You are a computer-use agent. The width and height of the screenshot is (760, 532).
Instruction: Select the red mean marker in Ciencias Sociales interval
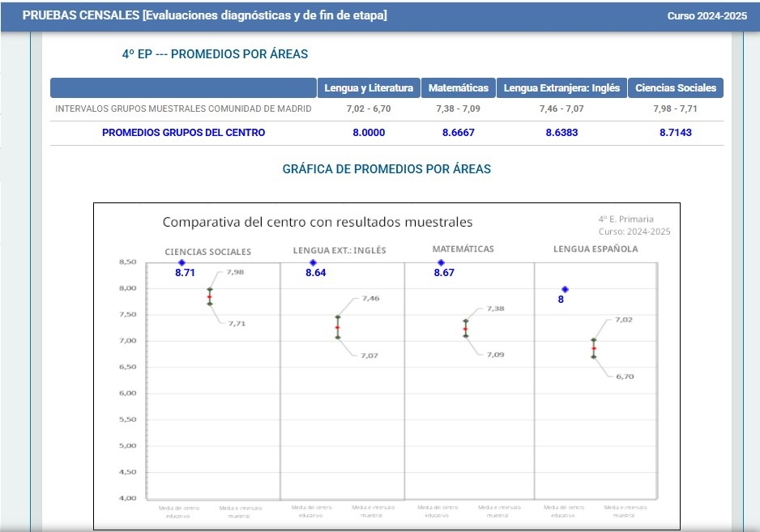pos(209,297)
